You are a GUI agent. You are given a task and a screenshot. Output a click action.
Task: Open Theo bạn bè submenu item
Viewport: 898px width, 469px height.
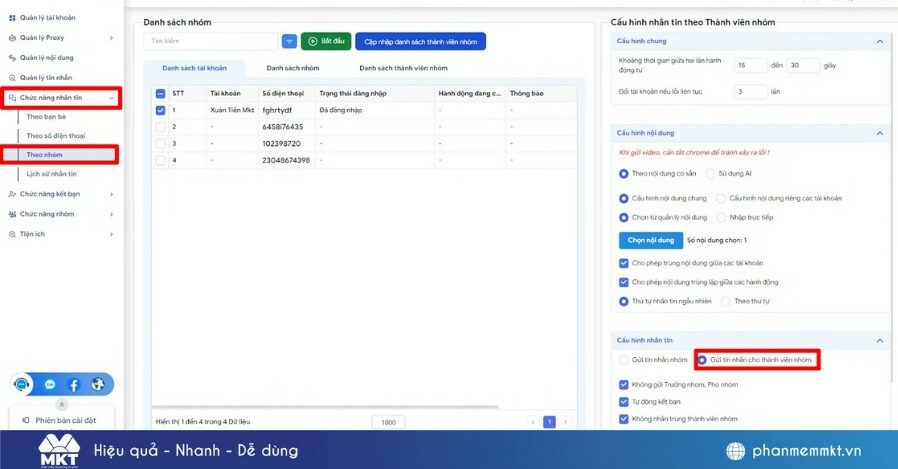46,117
